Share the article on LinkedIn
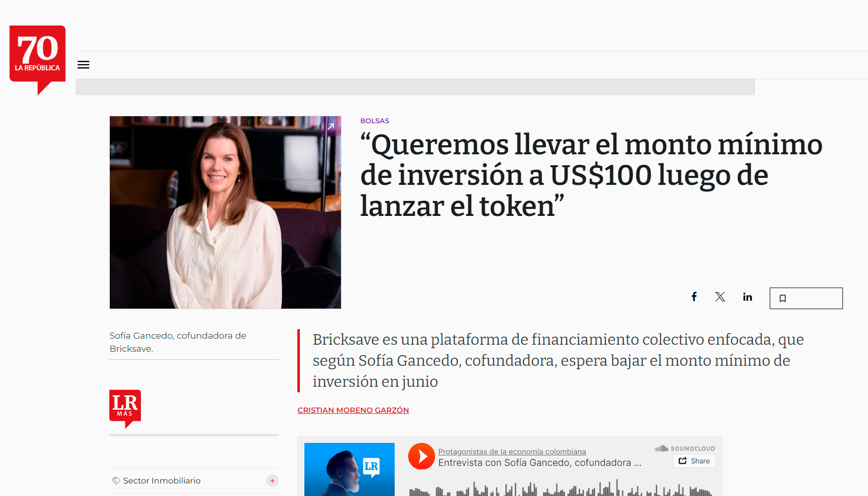 tap(747, 297)
